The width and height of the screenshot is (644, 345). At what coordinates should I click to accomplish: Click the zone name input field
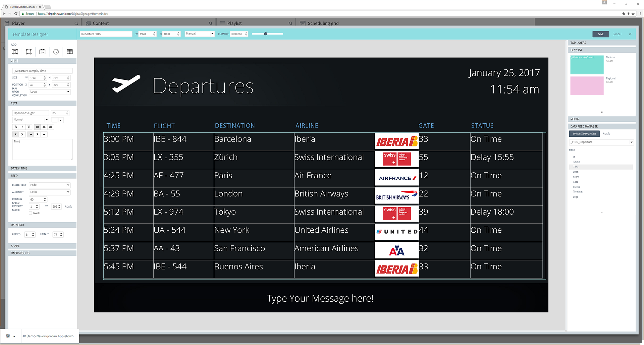[x=42, y=71]
